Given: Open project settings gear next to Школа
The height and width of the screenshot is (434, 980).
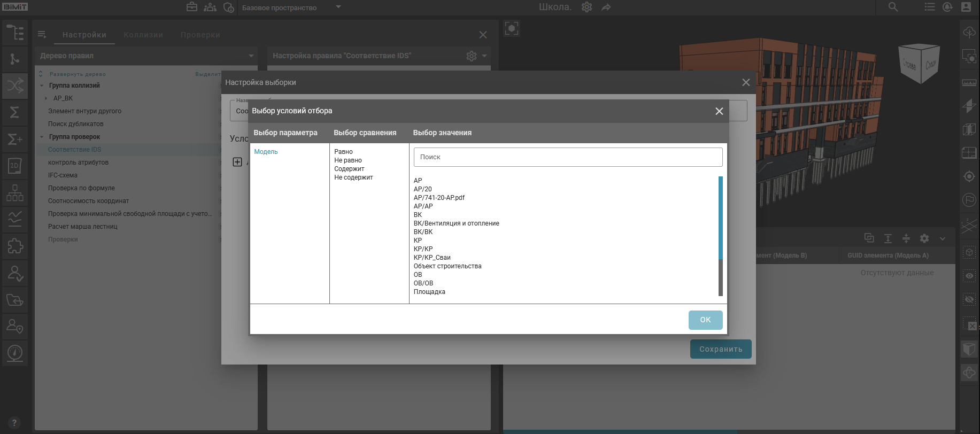Looking at the screenshot, I should [587, 7].
